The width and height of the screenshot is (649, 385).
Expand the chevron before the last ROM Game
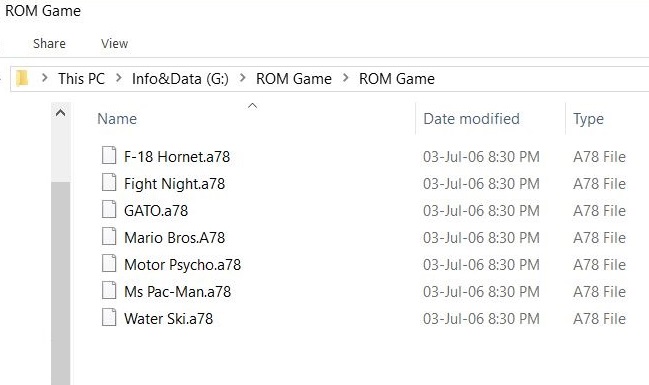[346, 78]
